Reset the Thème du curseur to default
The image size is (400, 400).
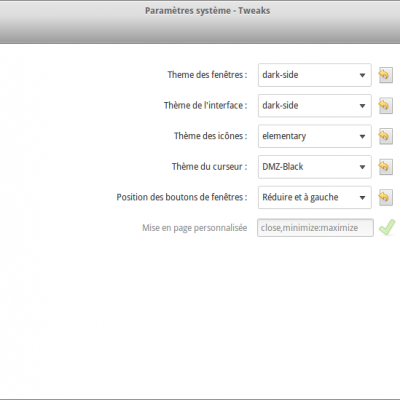(x=385, y=167)
